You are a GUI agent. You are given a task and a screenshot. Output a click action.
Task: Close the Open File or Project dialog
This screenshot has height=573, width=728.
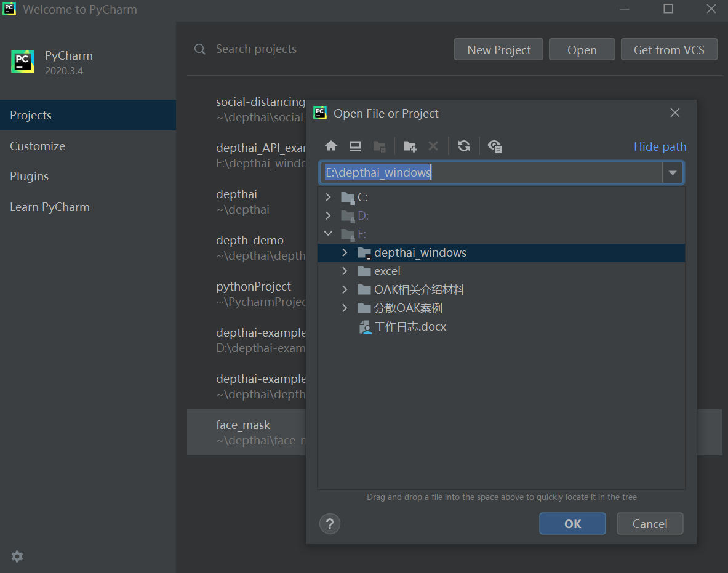675,113
